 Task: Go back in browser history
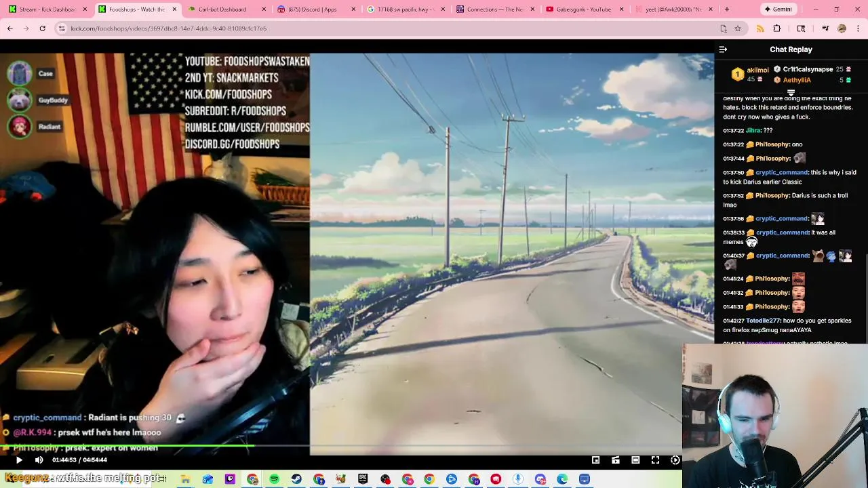pos(10,28)
